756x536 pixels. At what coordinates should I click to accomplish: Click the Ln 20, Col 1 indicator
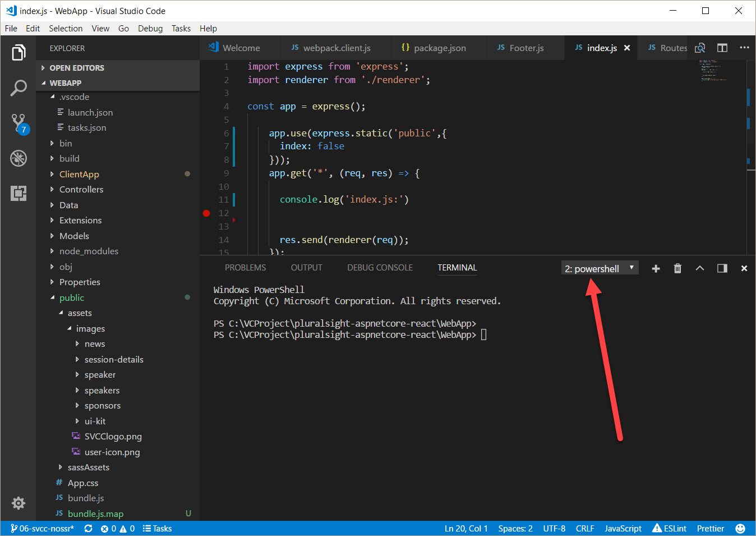pyautogui.click(x=466, y=529)
